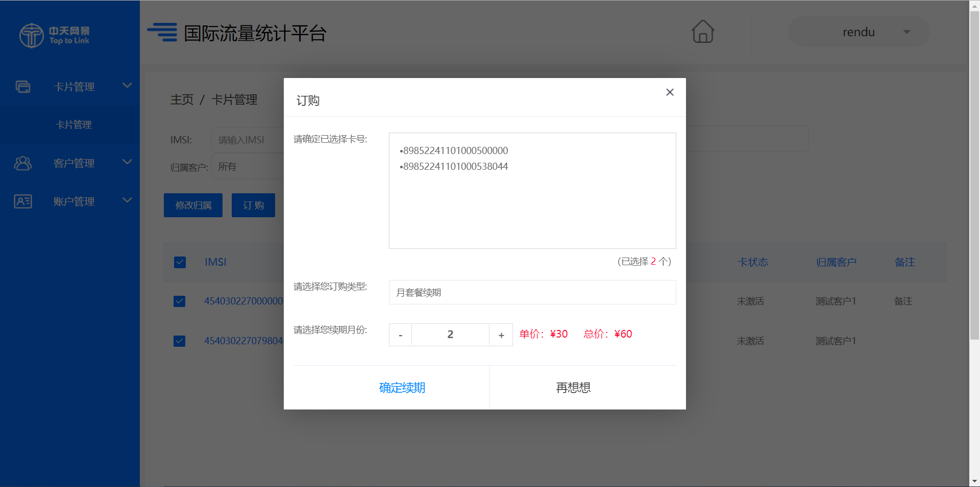Click the (已选择 2 个) count text

[x=644, y=262]
